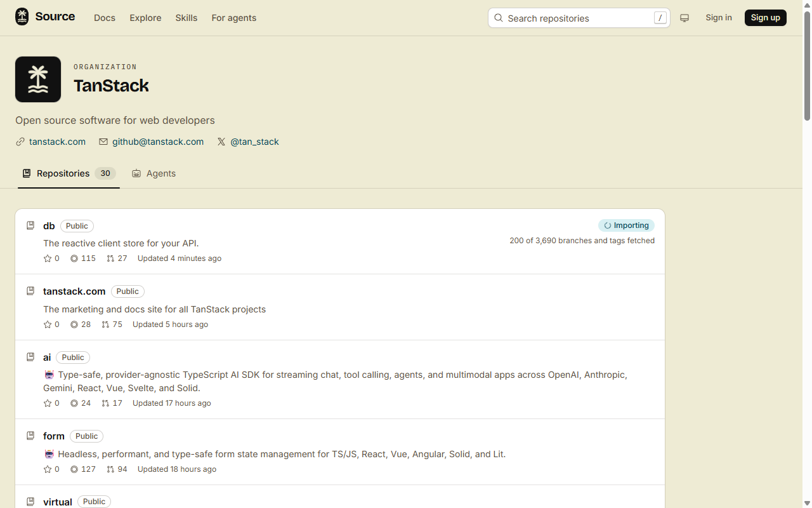View 94 pull requests for form
Screen dimensions: 812x508
[117, 469]
